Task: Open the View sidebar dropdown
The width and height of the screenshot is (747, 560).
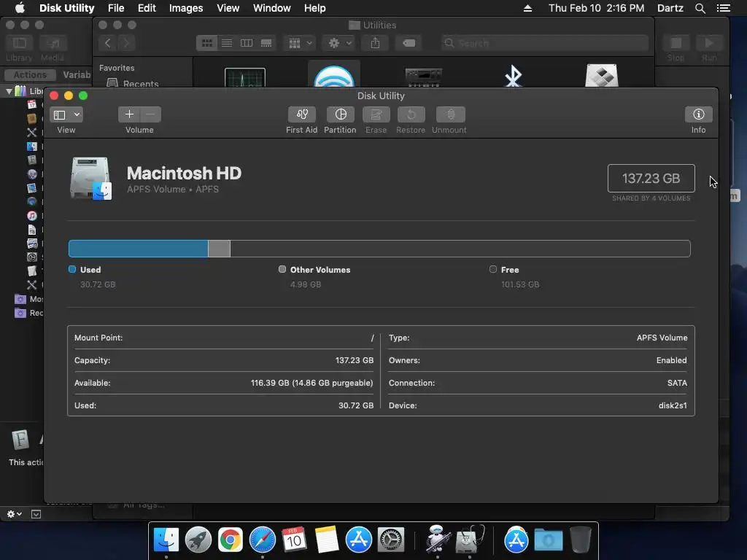Action: pyautogui.click(x=66, y=114)
